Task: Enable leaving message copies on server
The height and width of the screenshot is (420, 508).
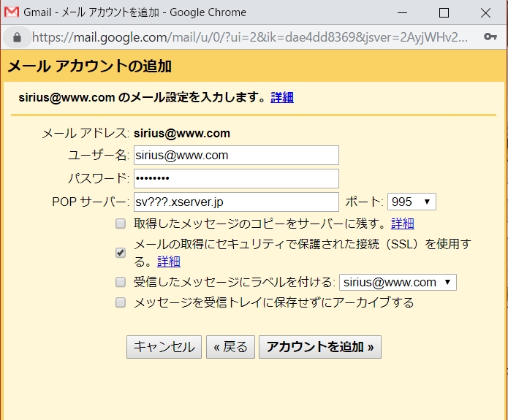Action: coord(121,224)
